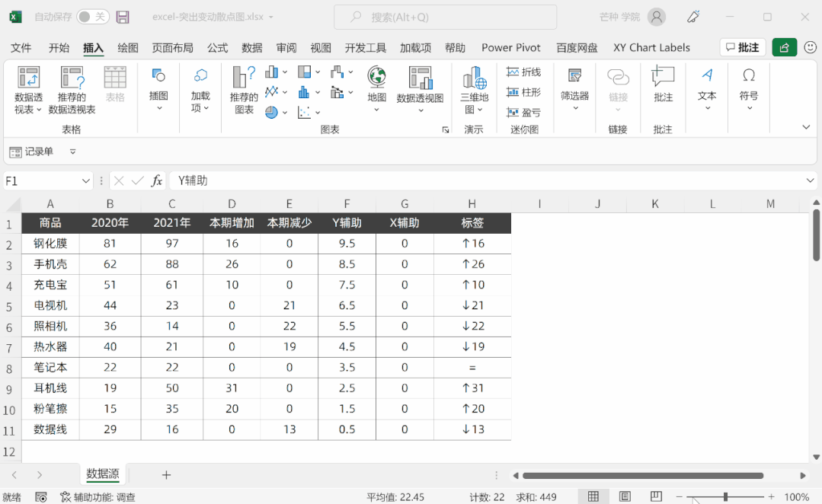Click the 批注 button at top right
This screenshot has width=822, height=504.
tap(743, 47)
